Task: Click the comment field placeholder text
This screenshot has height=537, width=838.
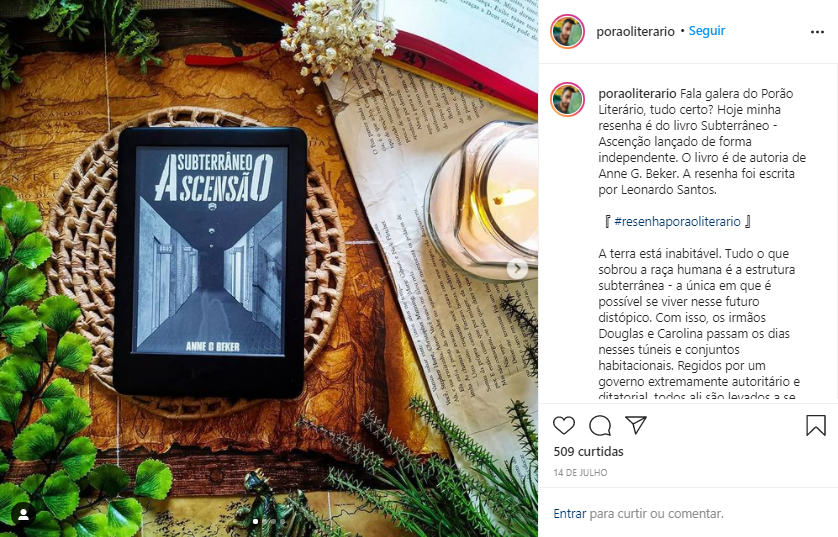Action: click(656, 513)
